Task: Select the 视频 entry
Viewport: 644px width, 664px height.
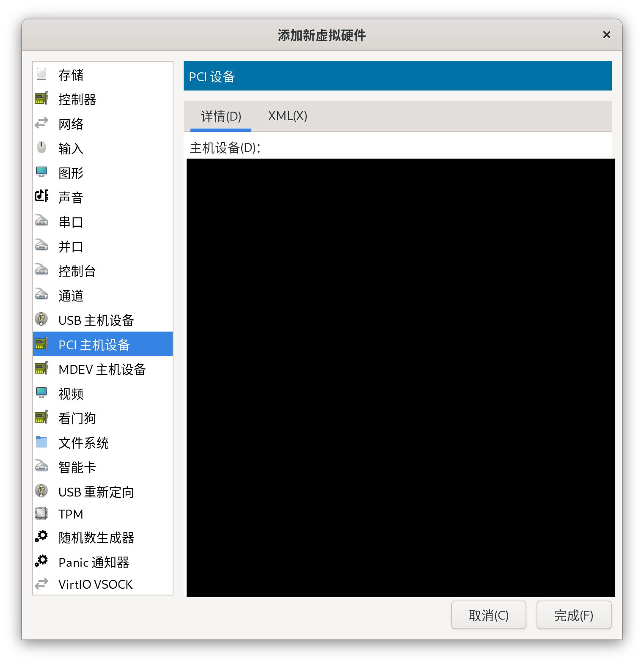Action: tap(103, 394)
